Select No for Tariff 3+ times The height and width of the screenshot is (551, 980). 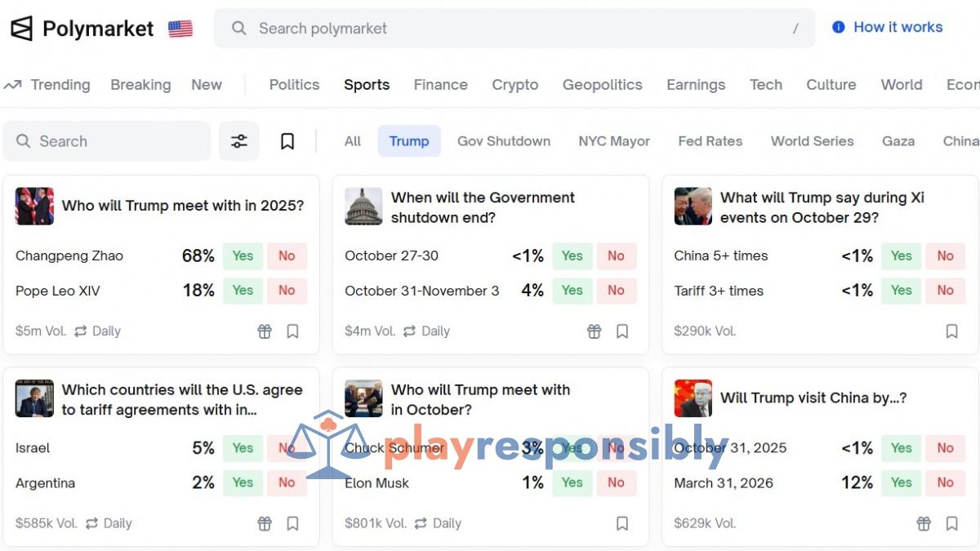click(x=946, y=290)
